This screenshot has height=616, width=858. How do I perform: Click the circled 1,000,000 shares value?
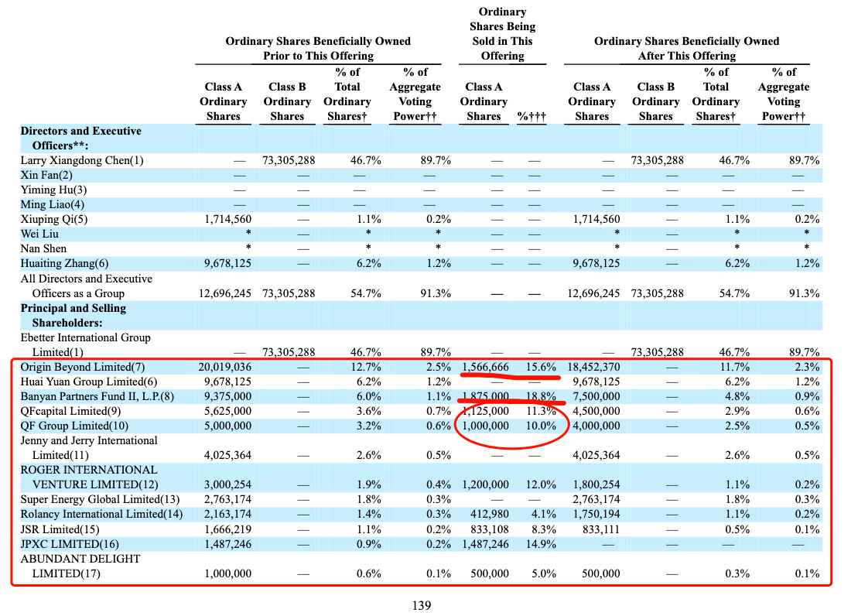tap(486, 426)
